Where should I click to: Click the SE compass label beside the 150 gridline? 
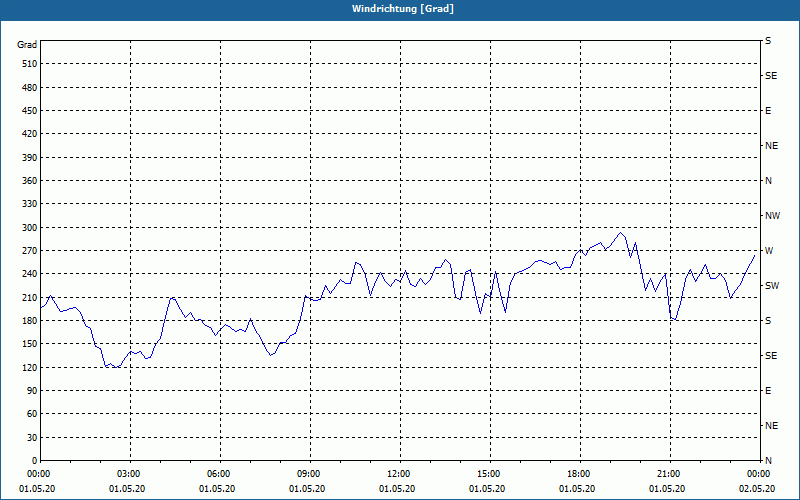[x=771, y=356]
